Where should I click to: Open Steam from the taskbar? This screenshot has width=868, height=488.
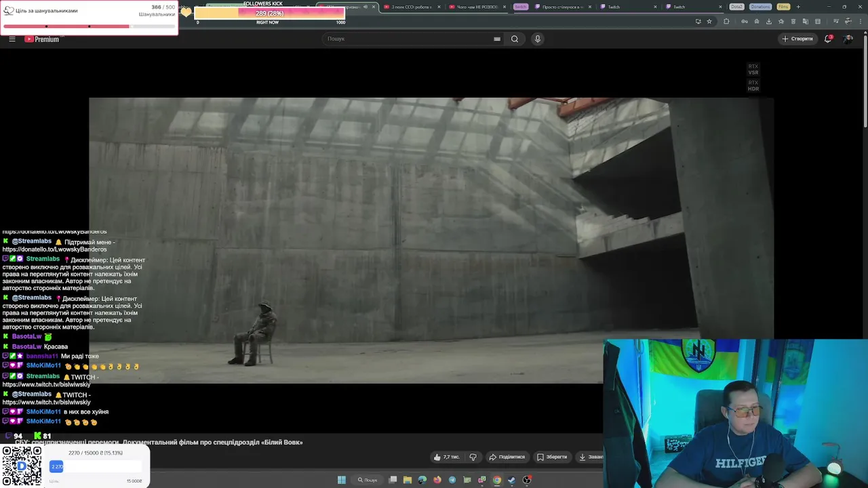(x=511, y=480)
